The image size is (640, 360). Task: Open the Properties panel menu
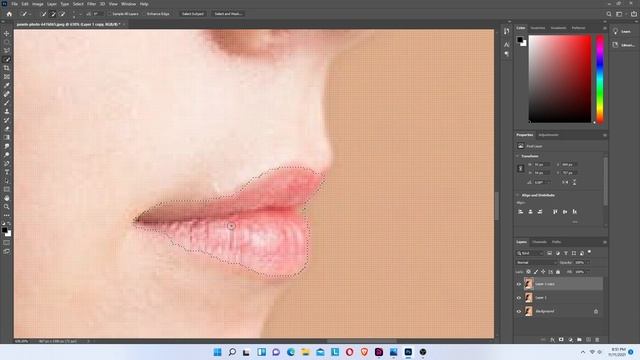[604, 135]
